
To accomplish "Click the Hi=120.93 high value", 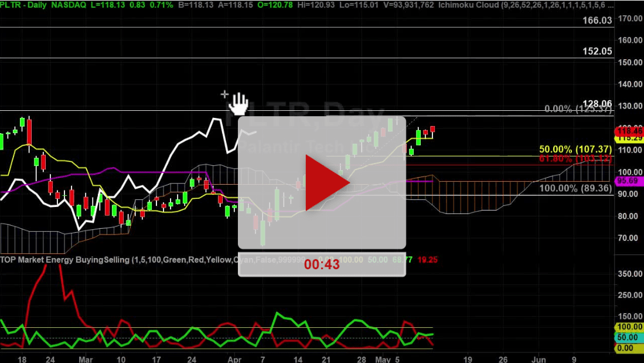I will pyautogui.click(x=315, y=5).
